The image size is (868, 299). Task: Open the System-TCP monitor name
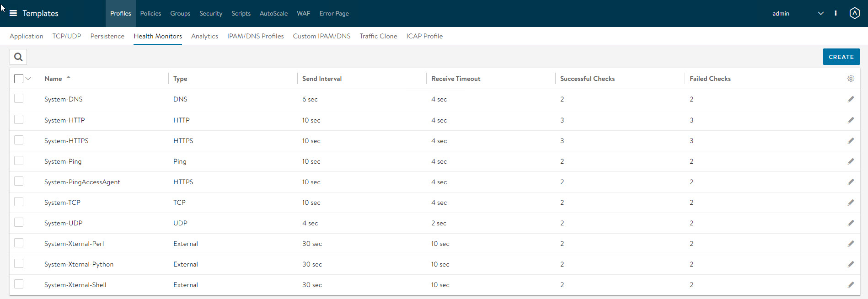(x=62, y=203)
